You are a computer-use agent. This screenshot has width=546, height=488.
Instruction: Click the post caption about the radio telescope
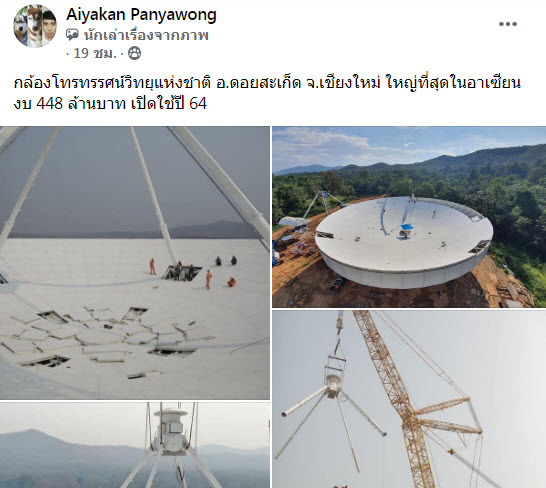click(267, 93)
